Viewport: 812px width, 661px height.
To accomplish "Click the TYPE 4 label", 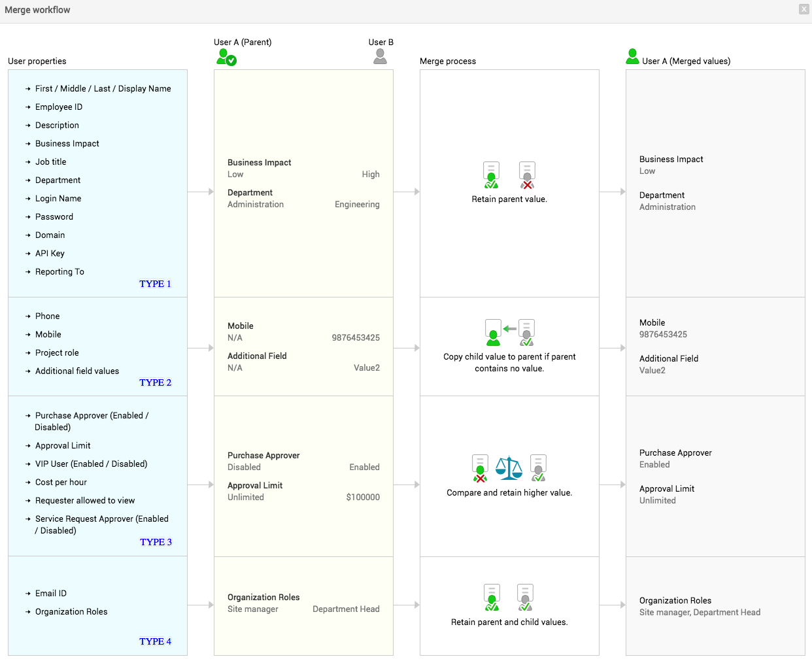I will click(x=155, y=641).
